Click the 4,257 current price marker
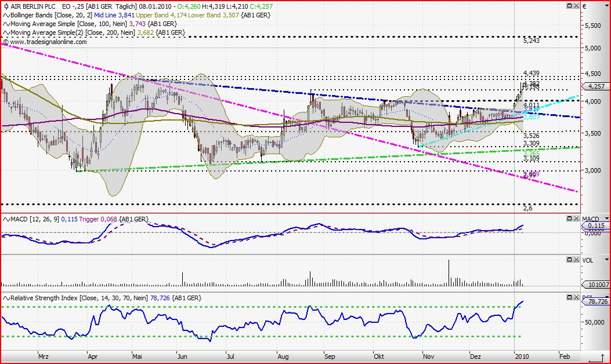The width and height of the screenshot is (611, 364). point(596,86)
